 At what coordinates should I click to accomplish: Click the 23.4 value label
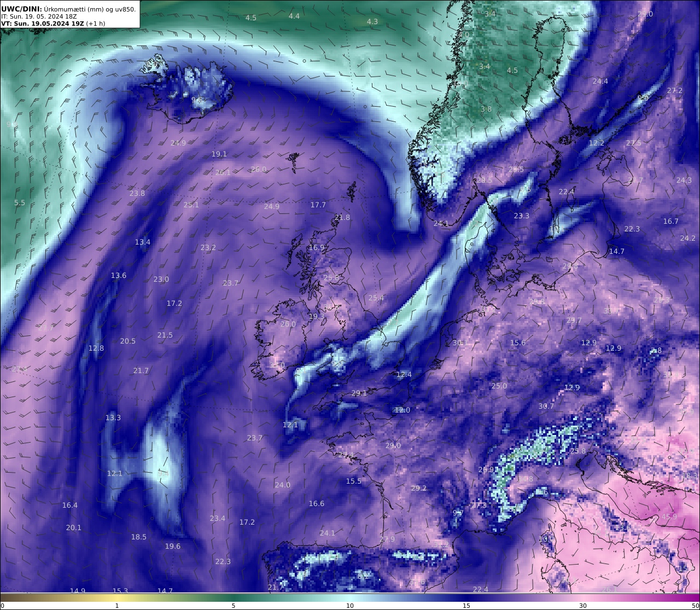(218, 519)
